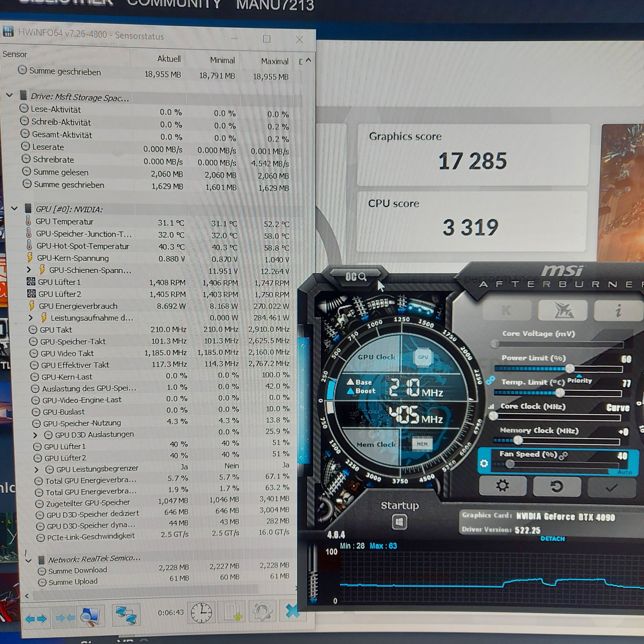
Task: Open Kombustor with the K button
Action: tap(506, 310)
